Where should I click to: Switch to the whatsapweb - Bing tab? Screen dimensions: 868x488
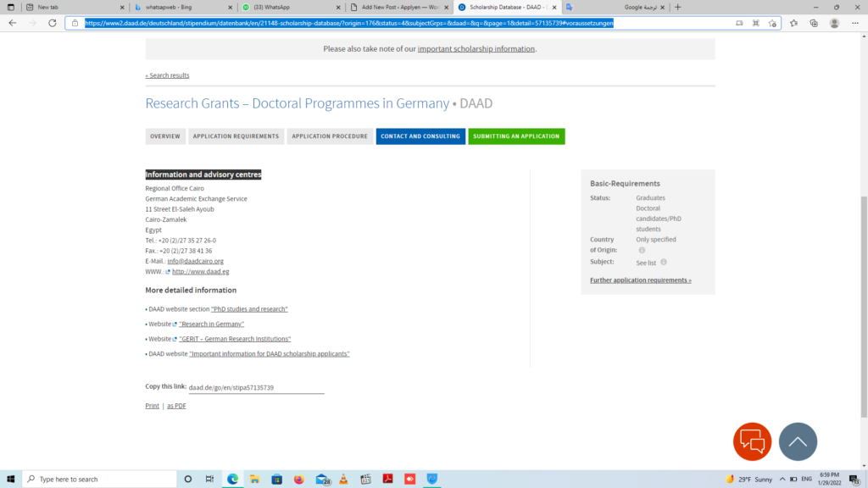coord(184,7)
